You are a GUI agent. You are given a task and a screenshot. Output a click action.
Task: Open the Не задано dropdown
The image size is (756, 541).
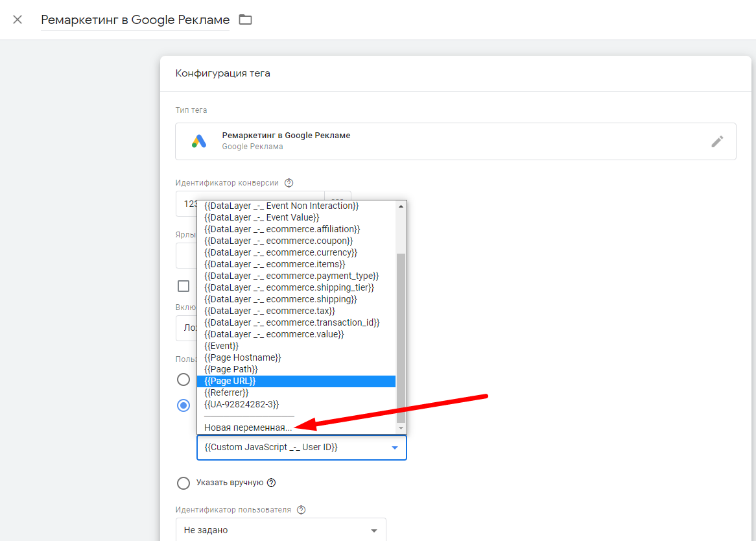[x=281, y=530]
